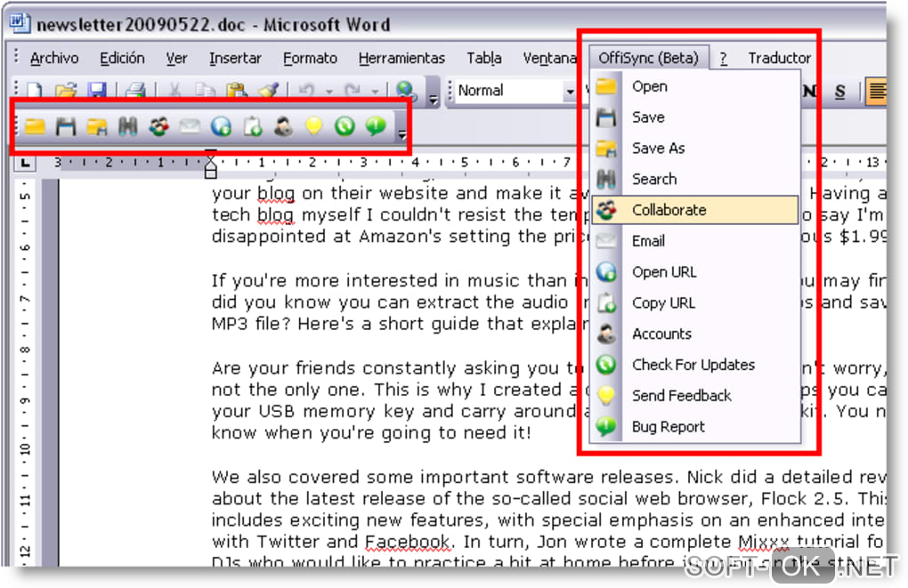Click the OffiSync toolbar Save As icon
This screenshot has width=908, height=588.
tap(97, 126)
